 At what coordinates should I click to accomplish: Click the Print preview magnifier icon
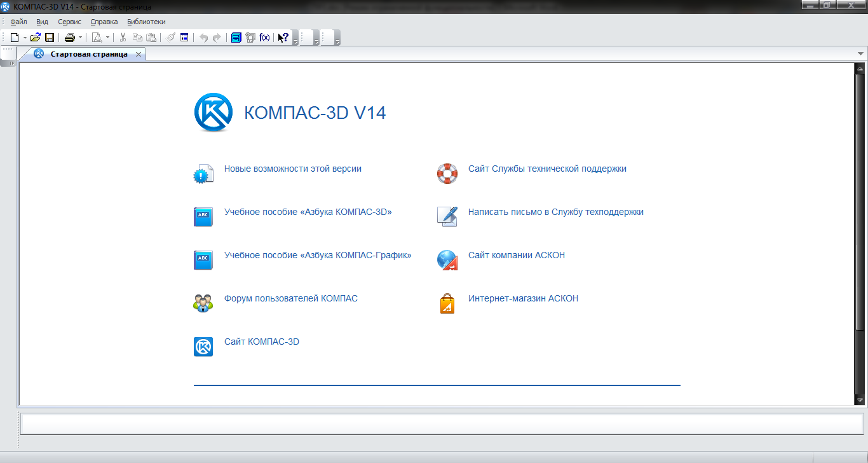pos(97,38)
